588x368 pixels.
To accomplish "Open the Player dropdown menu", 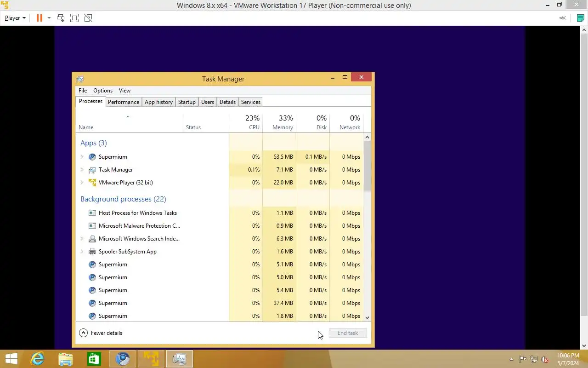I will [15, 18].
